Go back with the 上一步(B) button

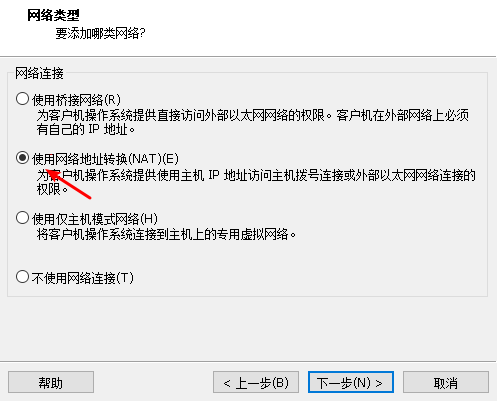coord(256,382)
